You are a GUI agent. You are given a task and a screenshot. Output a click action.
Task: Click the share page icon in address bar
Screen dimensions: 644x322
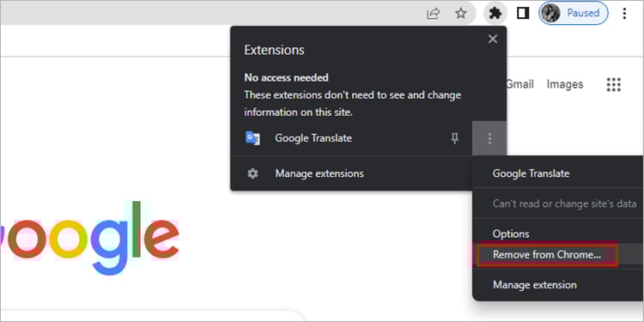(x=433, y=14)
